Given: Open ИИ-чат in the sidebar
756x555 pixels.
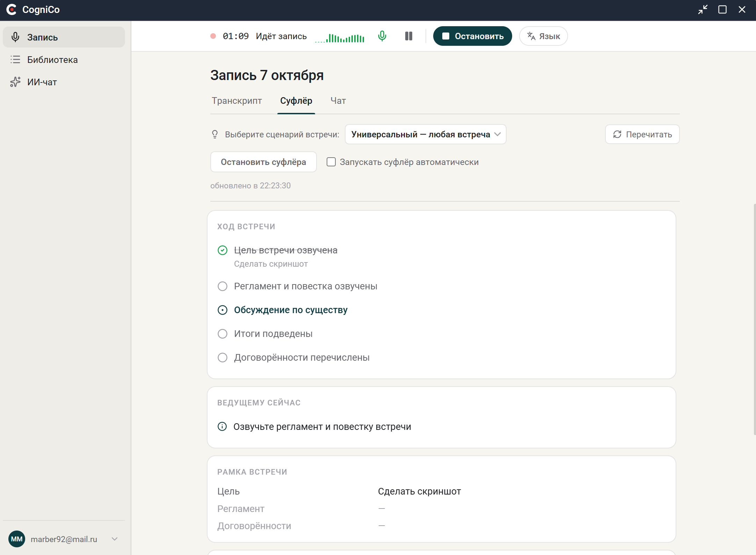Looking at the screenshot, I should (x=64, y=82).
